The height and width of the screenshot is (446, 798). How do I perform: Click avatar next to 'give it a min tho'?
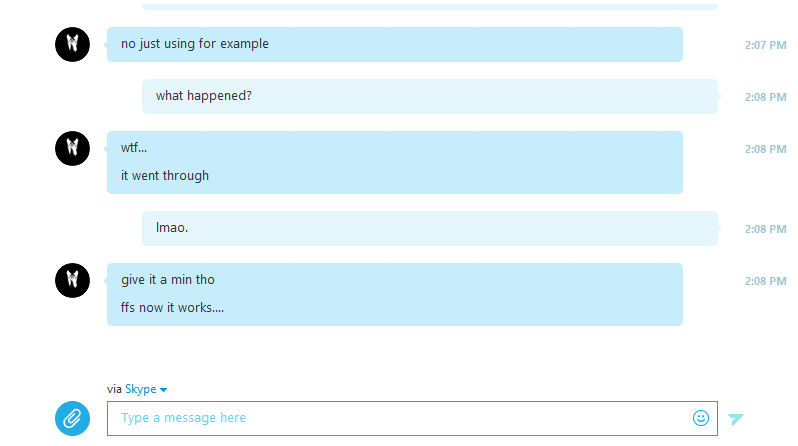tap(72, 281)
